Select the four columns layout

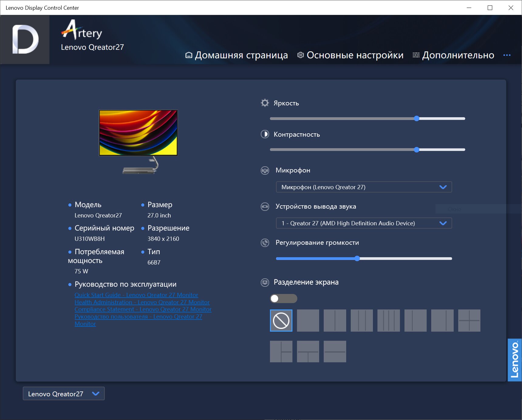point(388,320)
